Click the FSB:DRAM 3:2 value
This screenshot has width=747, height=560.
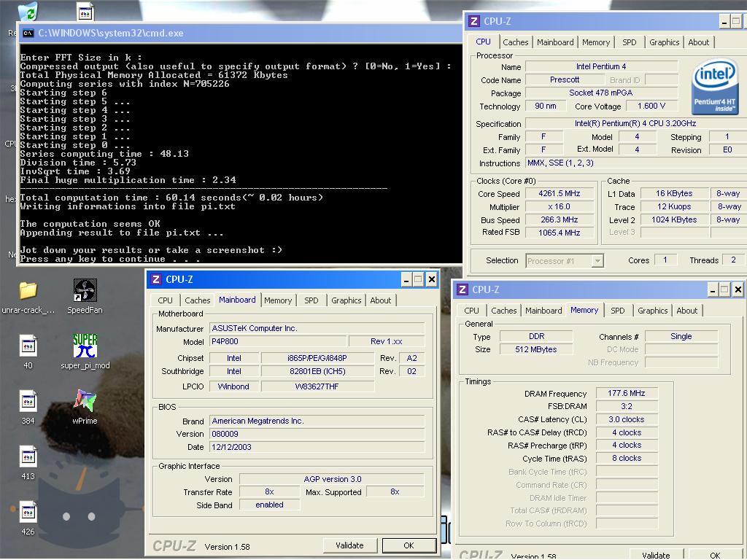[x=626, y=406]
